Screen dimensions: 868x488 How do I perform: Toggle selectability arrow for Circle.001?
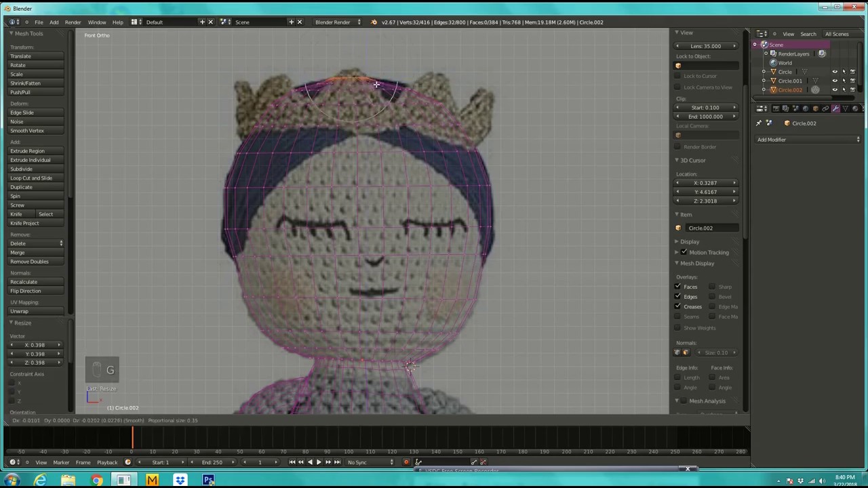(x=844, y=81)
